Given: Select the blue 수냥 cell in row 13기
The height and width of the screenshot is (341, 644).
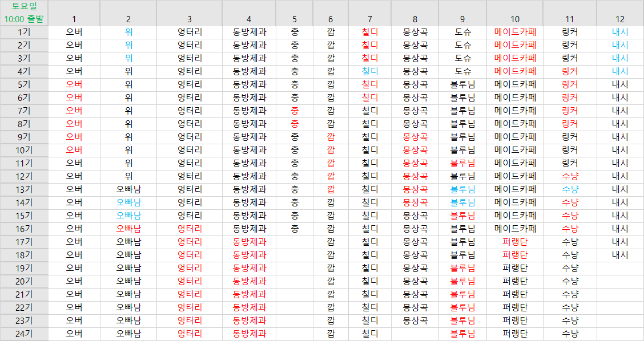Looking at the screenshot, I should (x=570, y=189).
